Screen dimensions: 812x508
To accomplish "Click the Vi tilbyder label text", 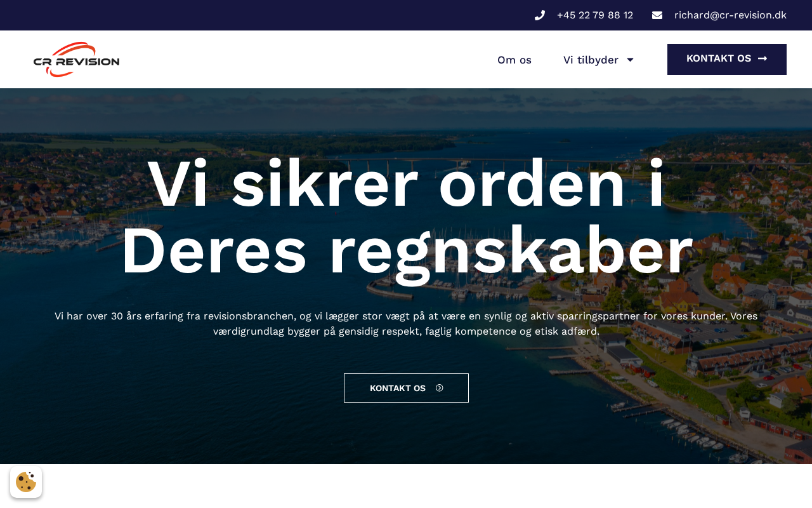I will click(x=591, y=60).
